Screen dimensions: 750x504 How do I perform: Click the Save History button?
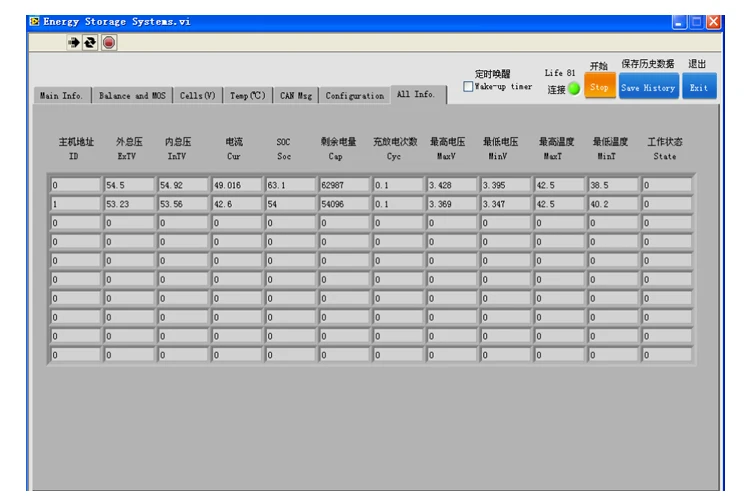(x=648, y=88)
